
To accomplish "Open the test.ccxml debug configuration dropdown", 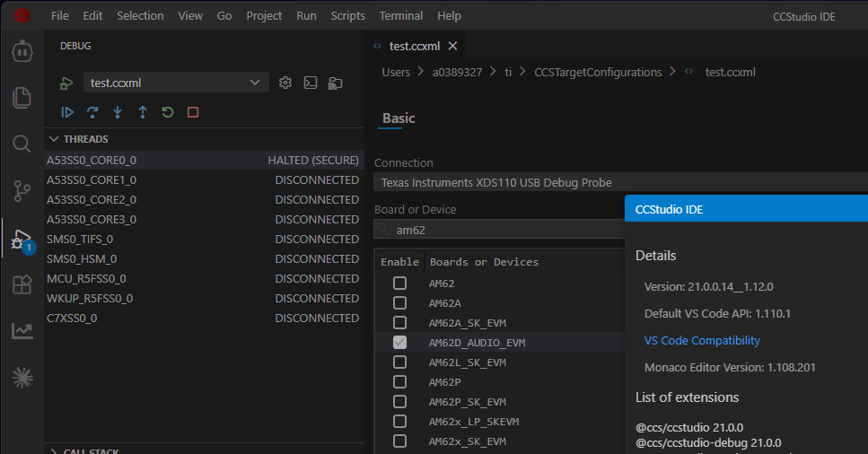I will pos(176,83).
